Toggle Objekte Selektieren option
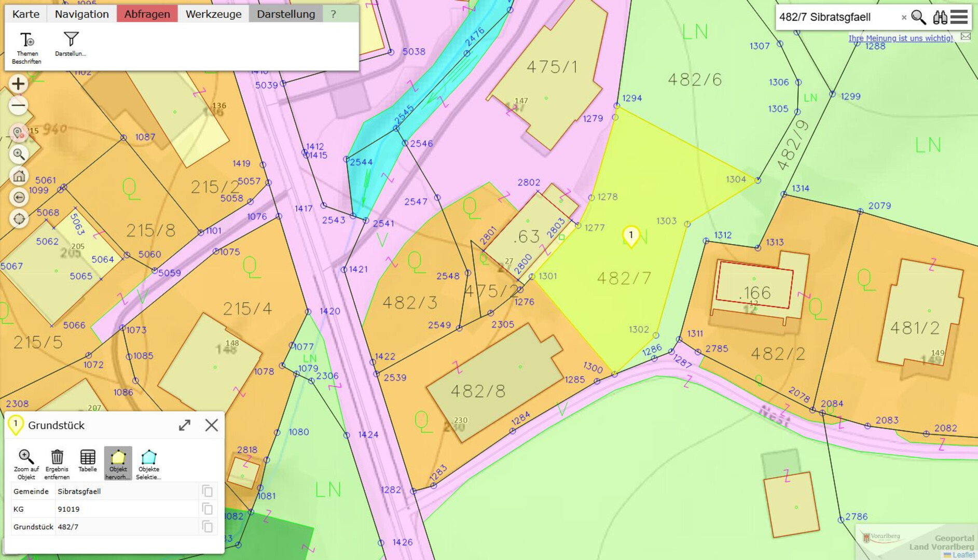The image size is (978, 560). (148, 464)
